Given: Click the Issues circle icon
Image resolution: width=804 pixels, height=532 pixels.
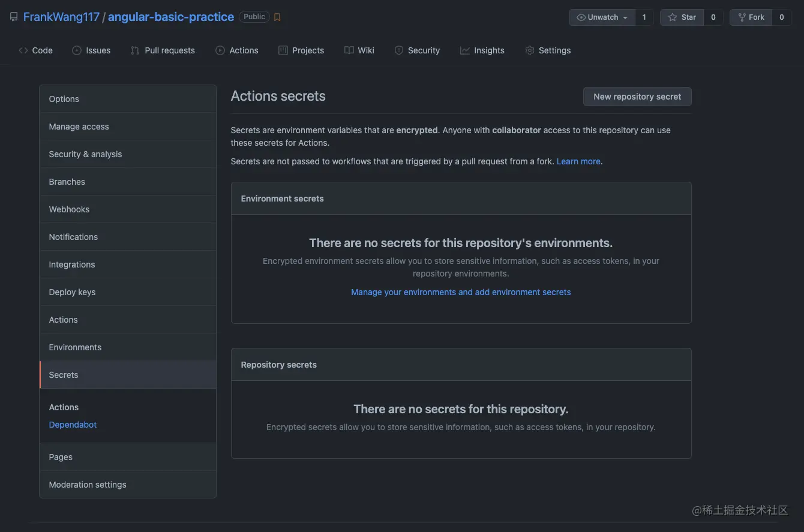Looking at the screenshot, I should pyautogui.click(x=77, y=50).
